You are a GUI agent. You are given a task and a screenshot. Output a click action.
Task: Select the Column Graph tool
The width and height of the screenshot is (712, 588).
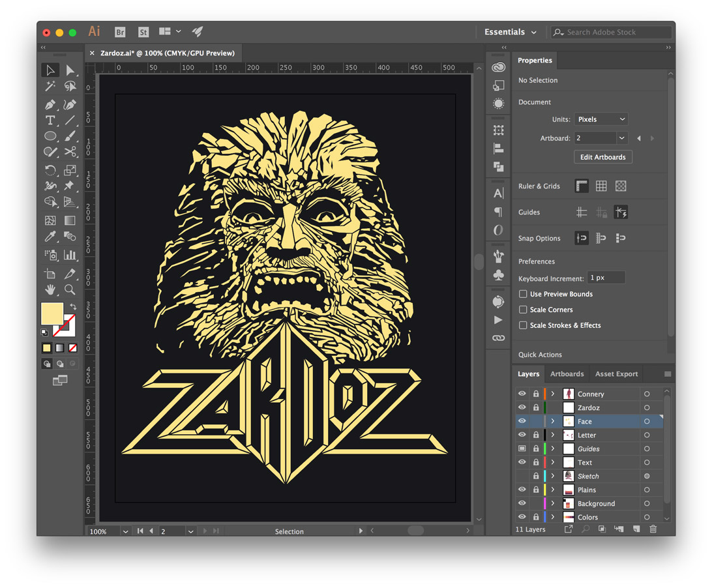(70, 255)
